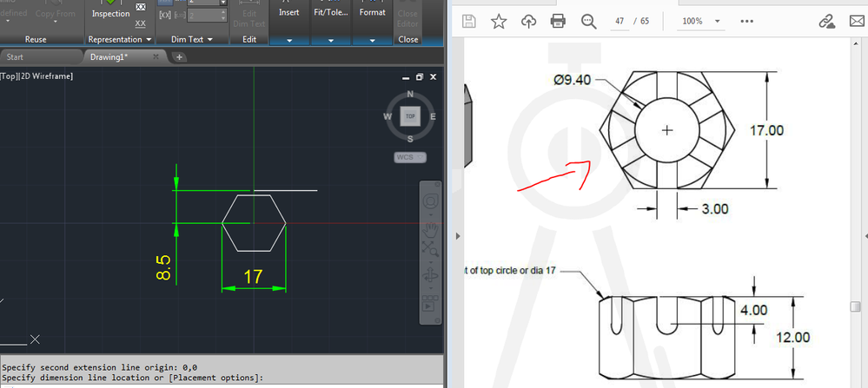Click the TOP face of the ViewCube
Screen dimensions: 868x388
pos(410,116)
